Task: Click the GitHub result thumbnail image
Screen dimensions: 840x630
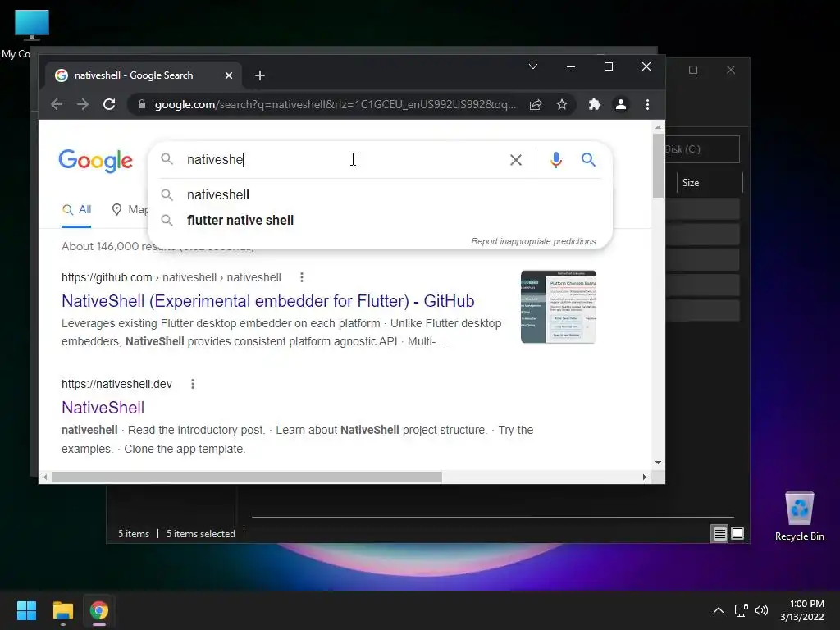Action: [558, 307]
